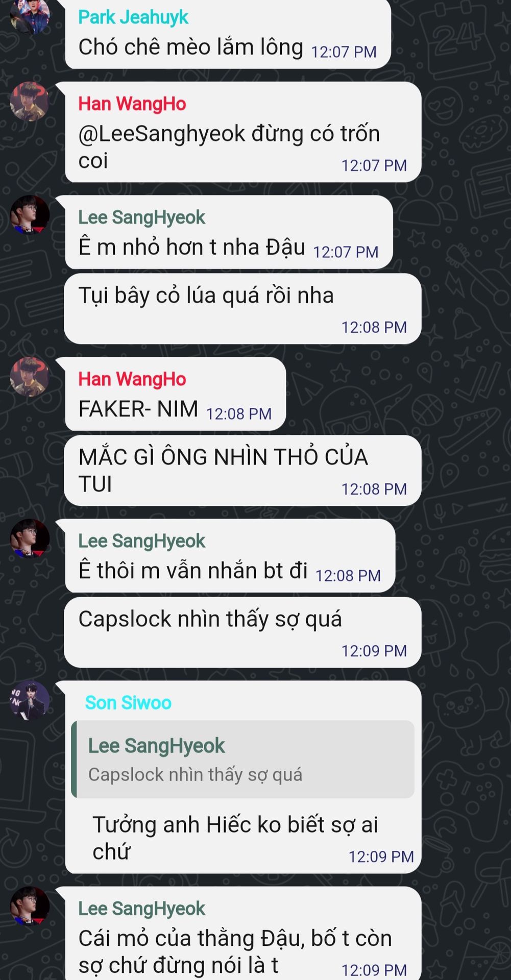The image size is (511, 980).
Task: Tap the 'FAKER- NIM' message bubble
Action: click(176, 394)
